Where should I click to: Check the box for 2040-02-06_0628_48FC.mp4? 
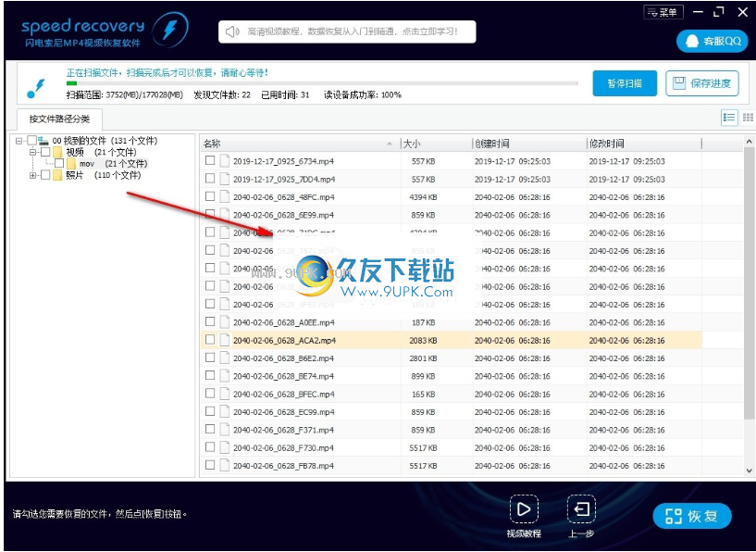click(210, 196)
